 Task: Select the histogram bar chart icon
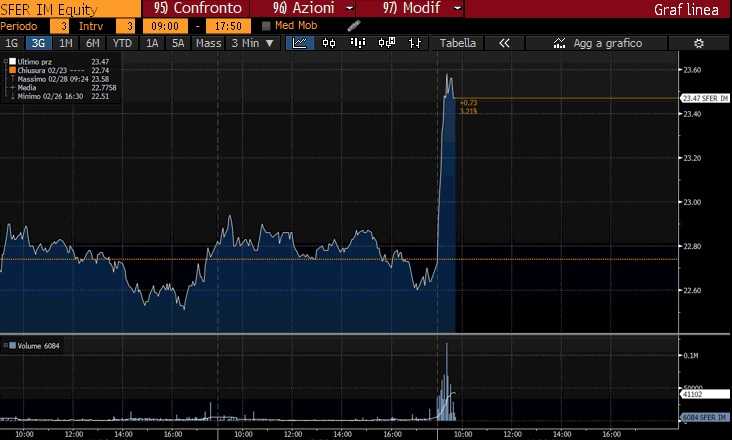point(358,43)
